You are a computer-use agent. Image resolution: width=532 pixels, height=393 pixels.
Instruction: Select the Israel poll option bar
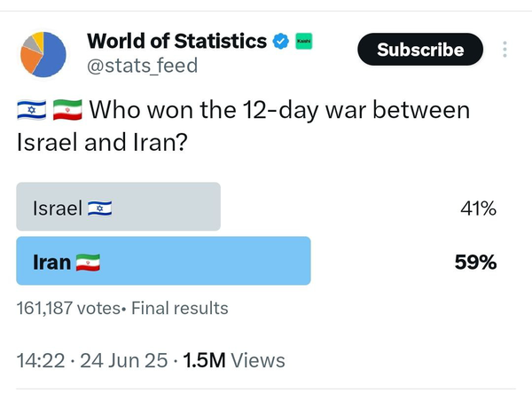119,208
